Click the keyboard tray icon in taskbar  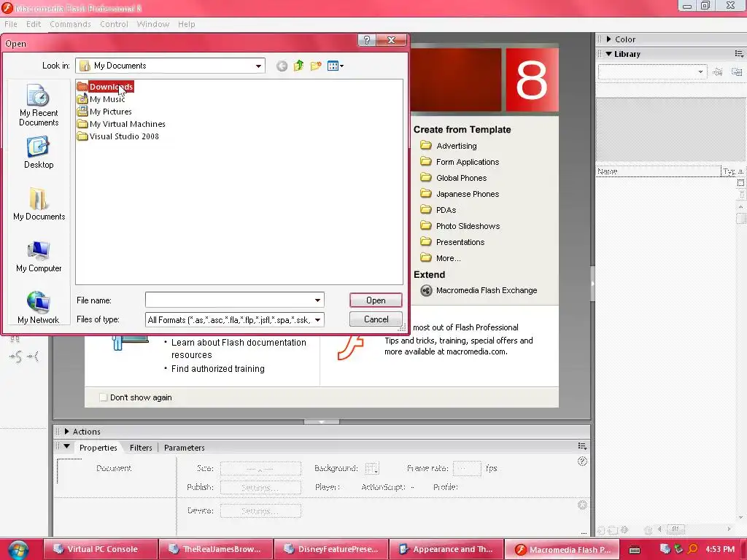pyautogui.click(x=635, y=550)
